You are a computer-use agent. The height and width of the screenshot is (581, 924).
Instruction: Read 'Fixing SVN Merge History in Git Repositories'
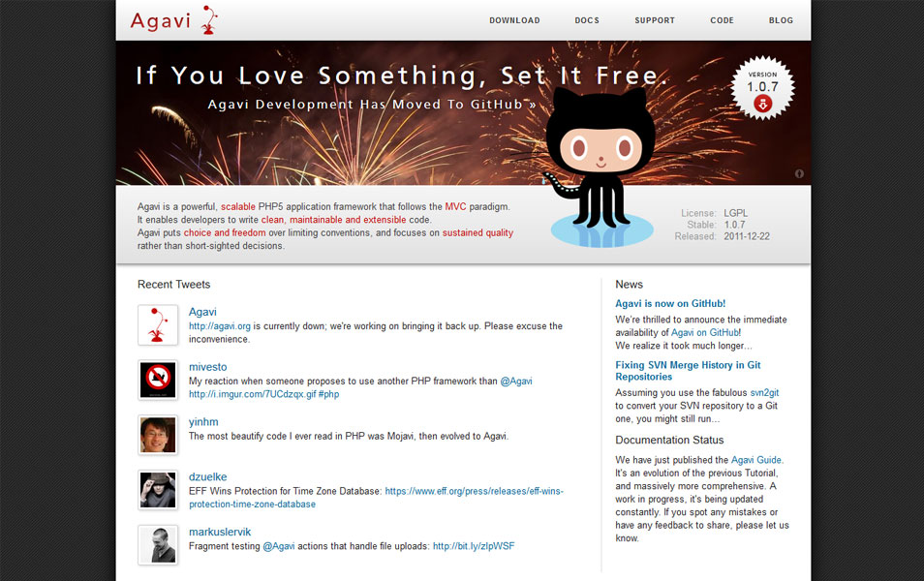click(x=688, y=371)
